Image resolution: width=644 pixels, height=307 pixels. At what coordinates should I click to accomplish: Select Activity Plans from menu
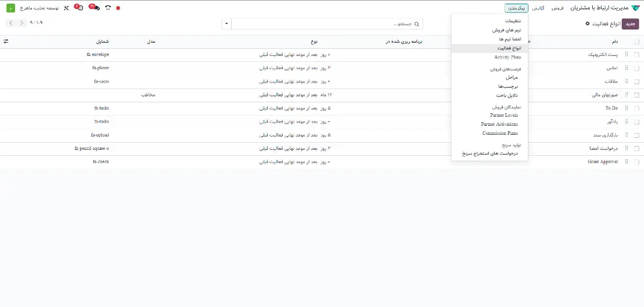[507, 57]
